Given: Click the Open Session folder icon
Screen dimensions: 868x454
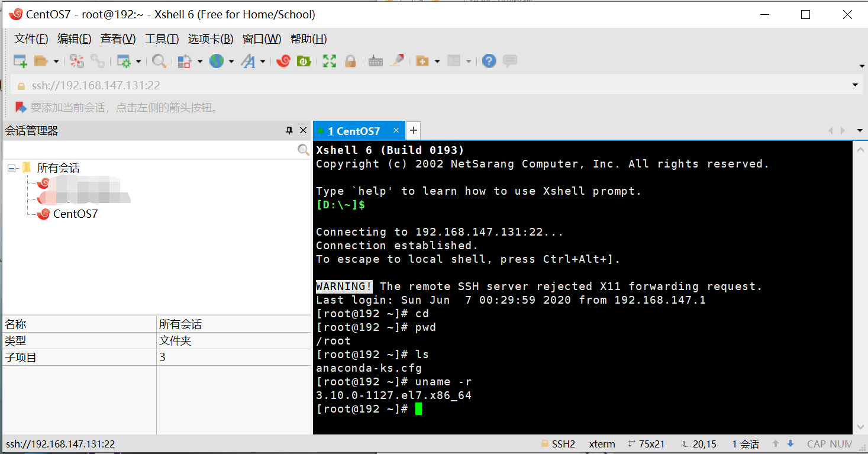Looking at the screenshot, I should pyautogui.click(x=41, y=61).
